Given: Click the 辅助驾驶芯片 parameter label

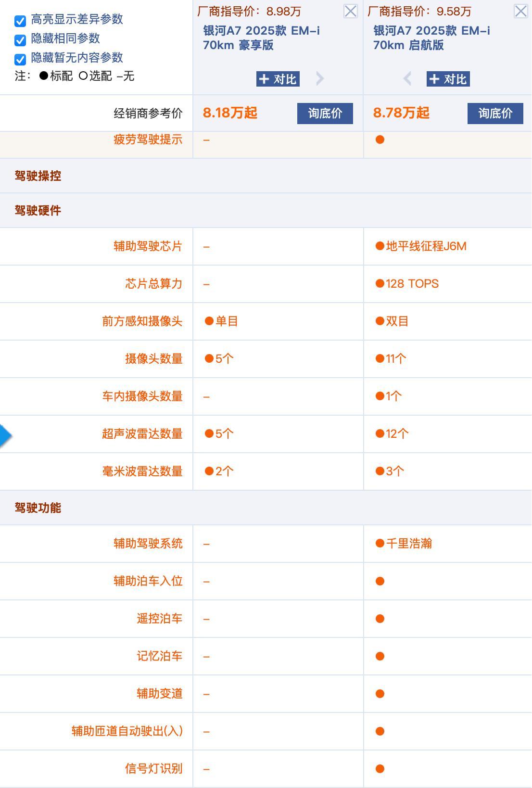Looking at the screenshot, I should pyautogui.click(x=148, y=246).
